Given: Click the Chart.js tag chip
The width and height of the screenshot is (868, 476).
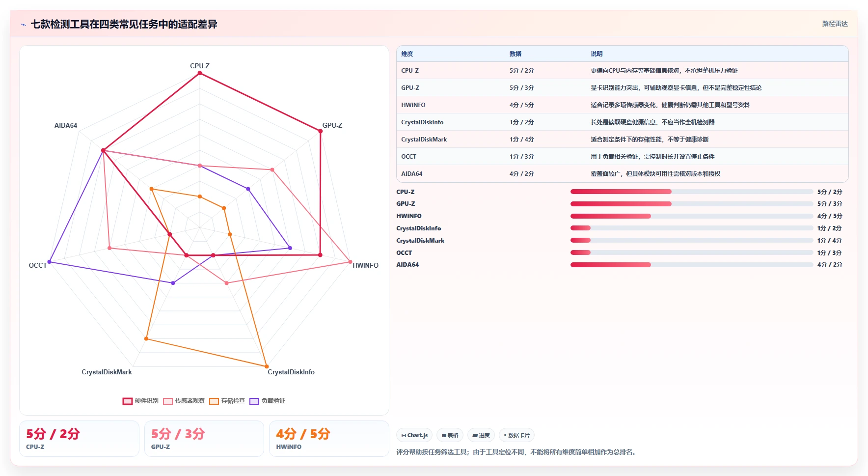Looking at the screenshot, I should 414,435.
